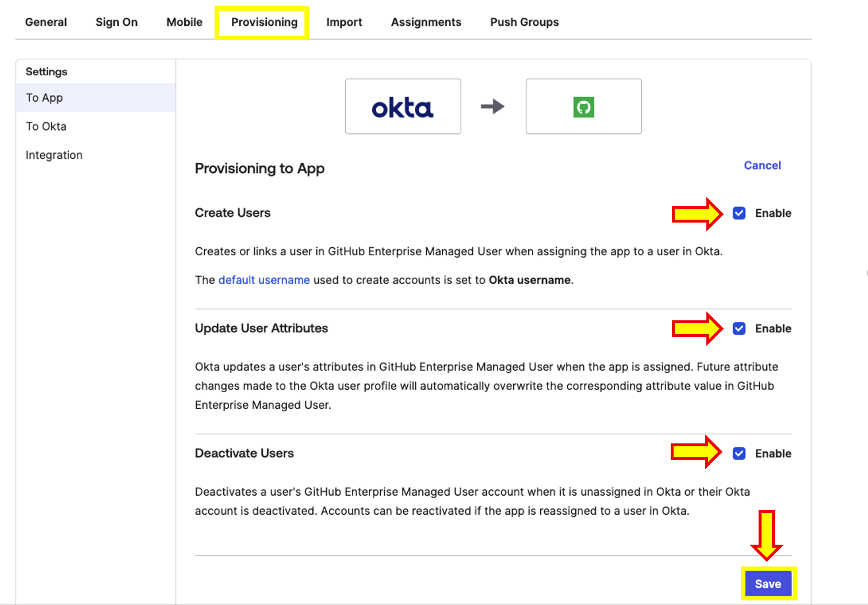
Task: Toggle the Create Users Enable checkbox
Action: 739,213
